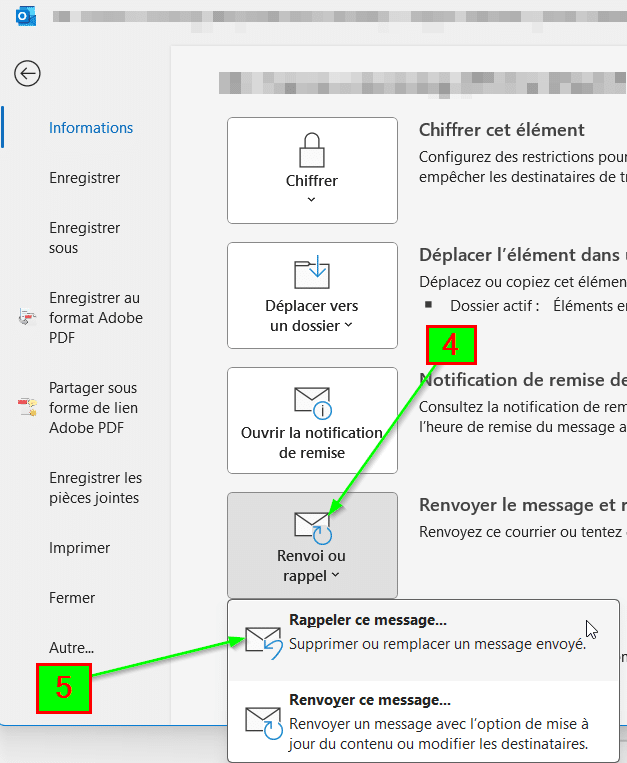The image size is (627, 763).
Task: Open the Informations tab
Action: click(x=91, y=128)
